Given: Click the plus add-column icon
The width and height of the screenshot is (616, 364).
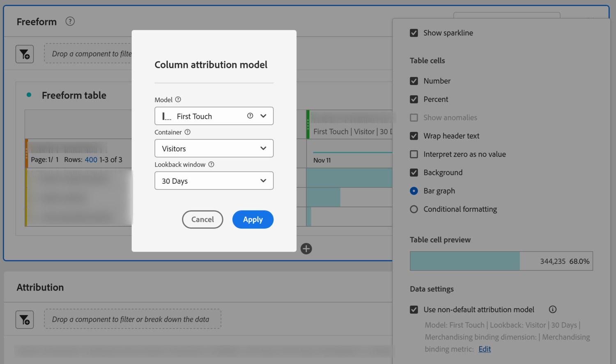Looking at the screenshot, I should coord(306,249).
